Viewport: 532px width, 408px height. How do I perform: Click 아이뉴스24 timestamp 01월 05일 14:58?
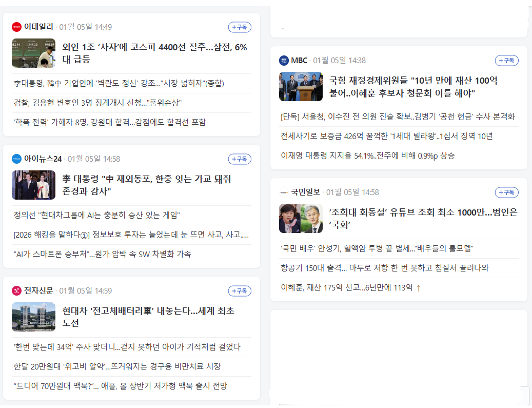[94, 159]
